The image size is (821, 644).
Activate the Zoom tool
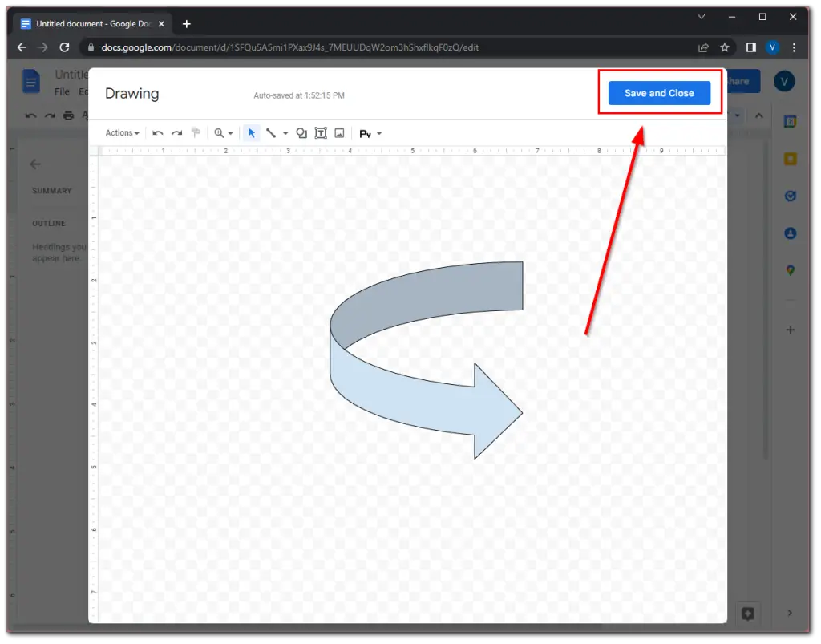coord(220,132)
